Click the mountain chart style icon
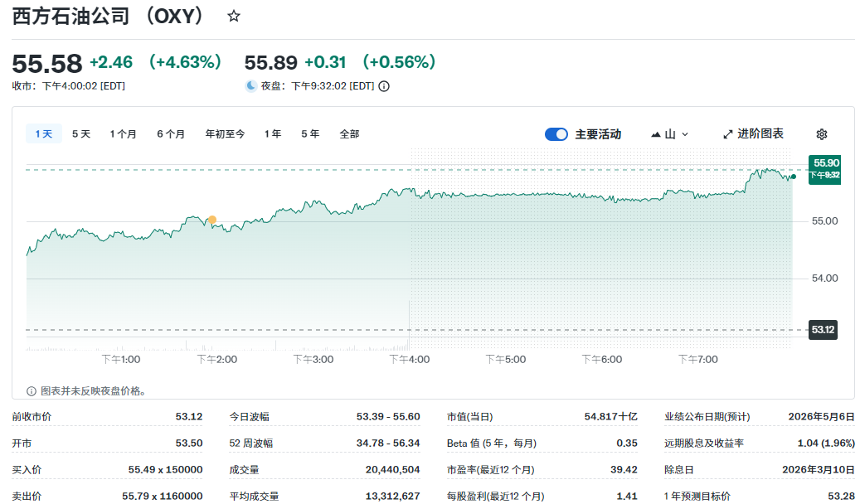The height and width of the screenshot is (504, 860). [x=658, y=133]
